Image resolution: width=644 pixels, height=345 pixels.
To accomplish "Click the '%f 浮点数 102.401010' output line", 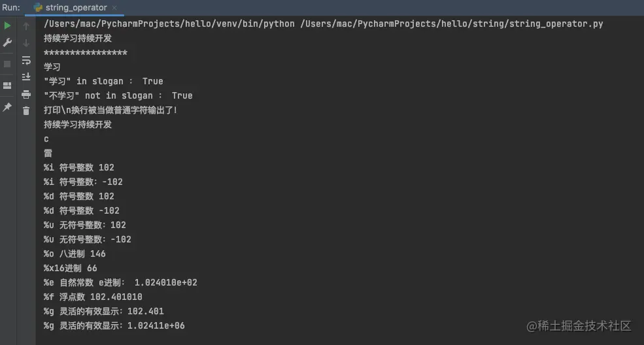I will click(93, 297).
